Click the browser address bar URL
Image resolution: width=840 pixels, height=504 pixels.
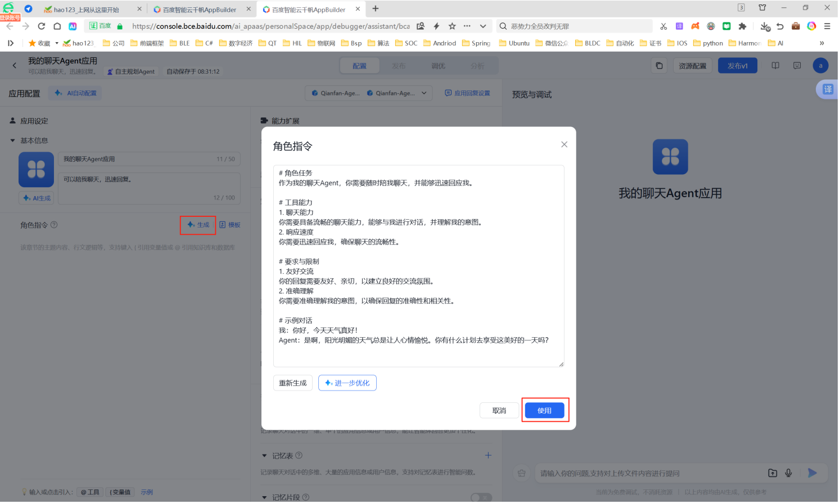click(272, 26)
